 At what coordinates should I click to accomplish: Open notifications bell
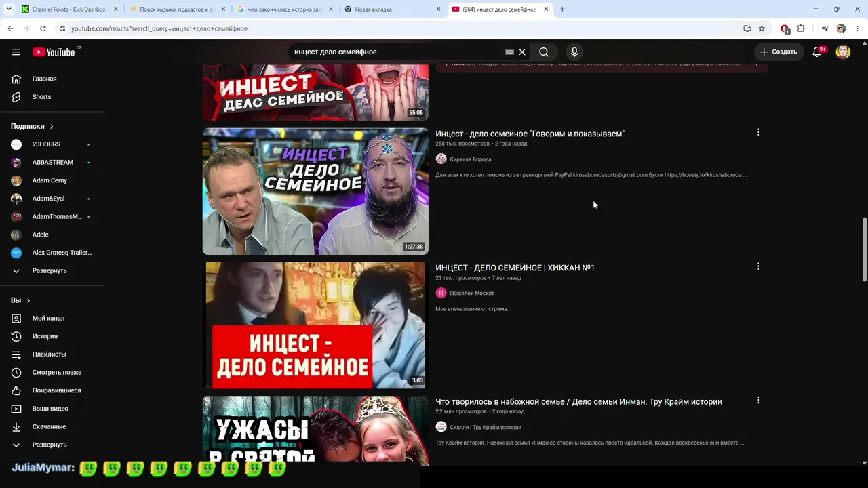[818, 52]
